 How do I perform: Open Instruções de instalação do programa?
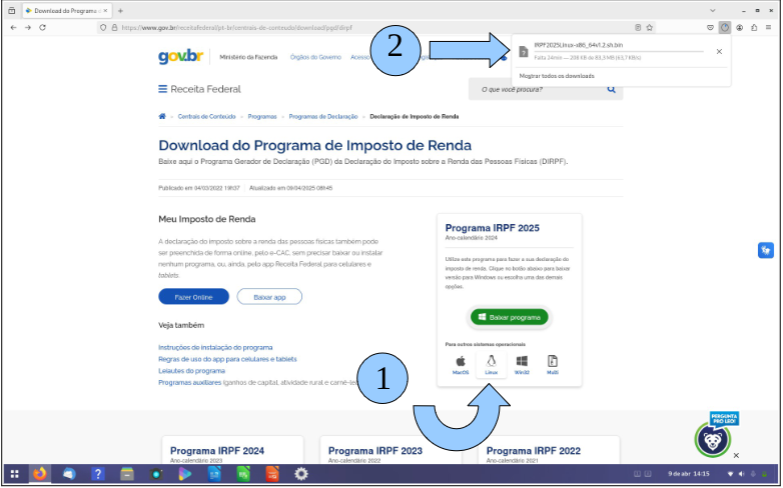click(215, 347)
